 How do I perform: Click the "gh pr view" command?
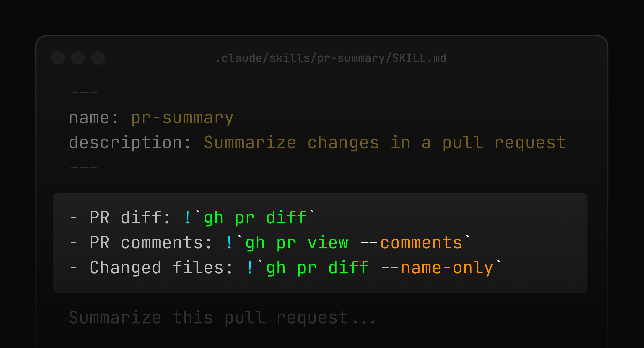click(297, 242)
